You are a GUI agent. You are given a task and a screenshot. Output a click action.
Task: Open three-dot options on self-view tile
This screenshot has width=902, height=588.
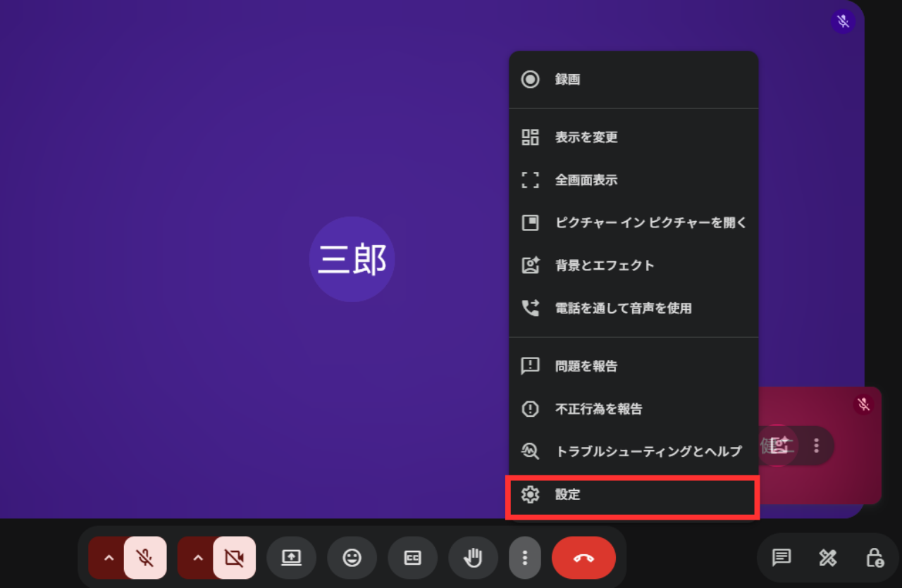pyautogui.click(x=816, y=445)
